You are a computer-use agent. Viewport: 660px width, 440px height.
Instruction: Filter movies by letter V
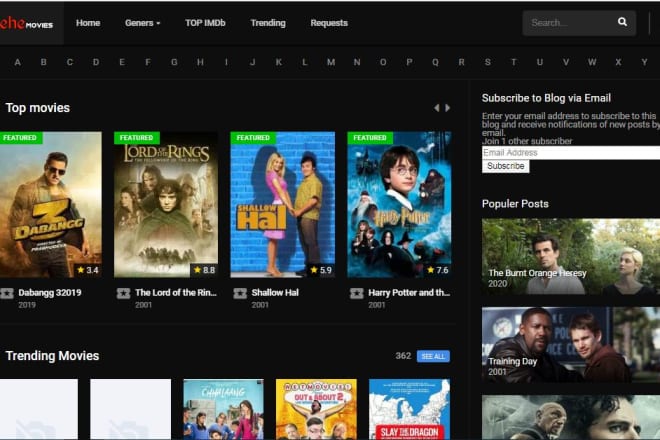click(x=566, y=62)
